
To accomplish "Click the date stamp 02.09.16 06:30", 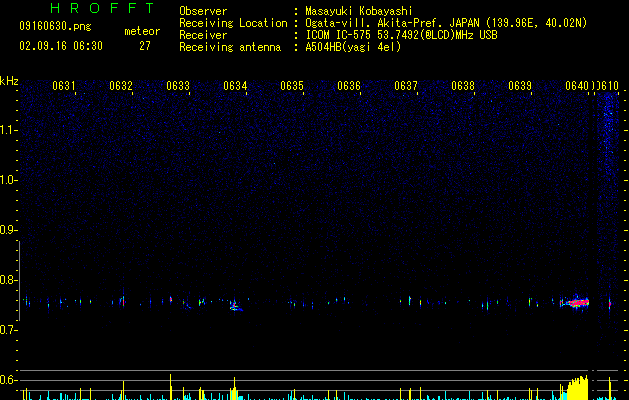I will [61, 46].
